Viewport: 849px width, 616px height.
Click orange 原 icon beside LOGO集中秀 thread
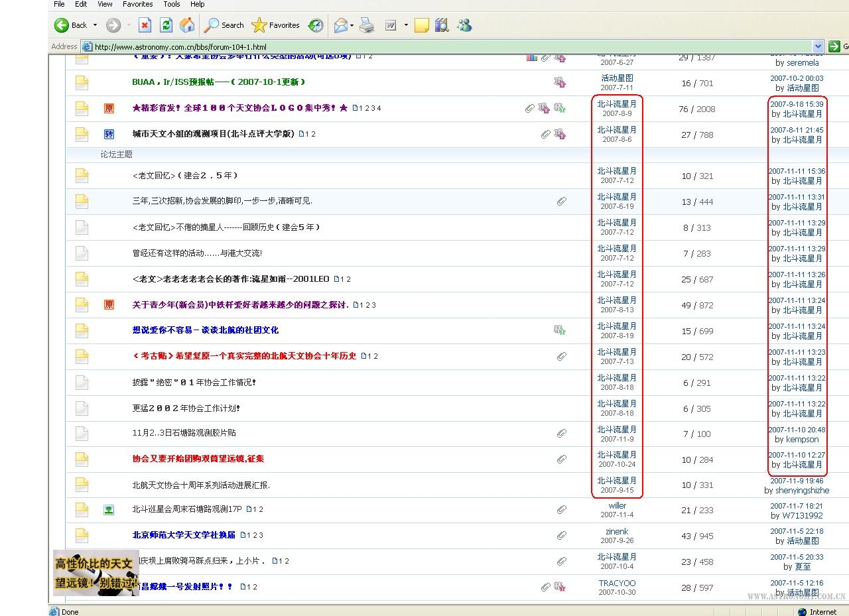(x=109, y=108)
